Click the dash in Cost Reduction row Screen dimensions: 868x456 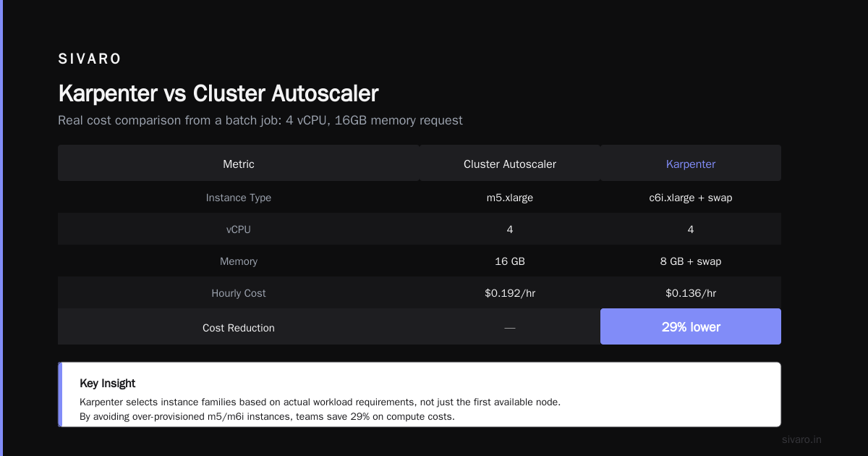[x=510, y=328]
